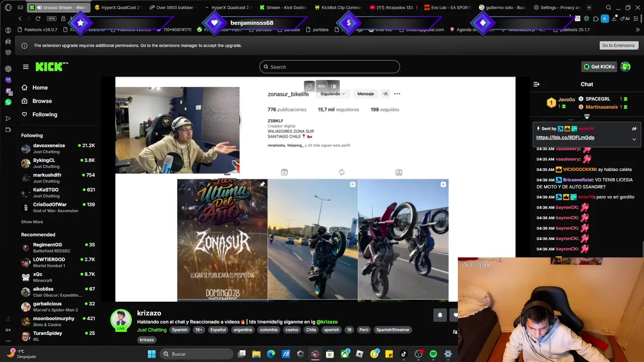The height and width of the screenshot is (362, 644).
Task: Open KaKoSTGO followed channel
Action: point(58,193)
